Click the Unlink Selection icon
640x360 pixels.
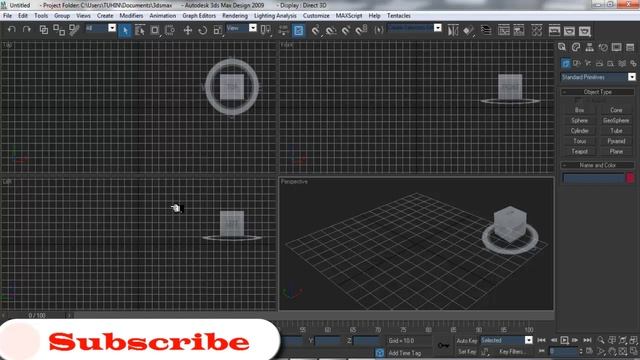(59, 30)
